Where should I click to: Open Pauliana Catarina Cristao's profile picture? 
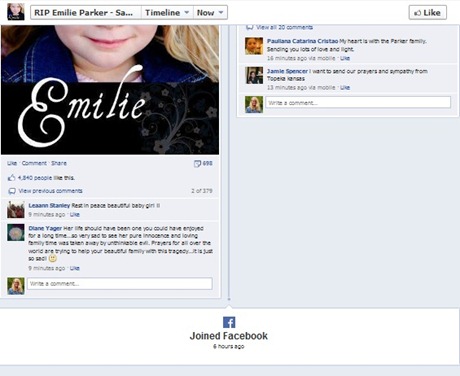pos(254,46)
